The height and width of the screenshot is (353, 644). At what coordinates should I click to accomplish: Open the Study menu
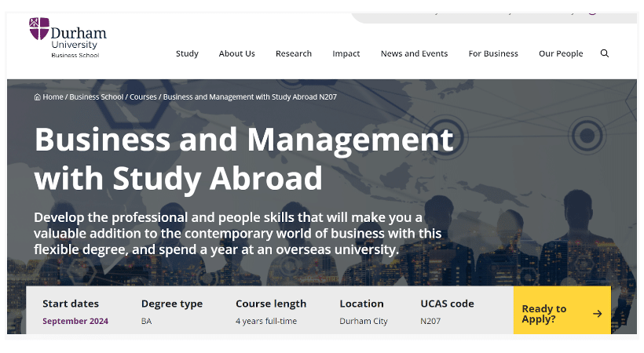point(187,54)
